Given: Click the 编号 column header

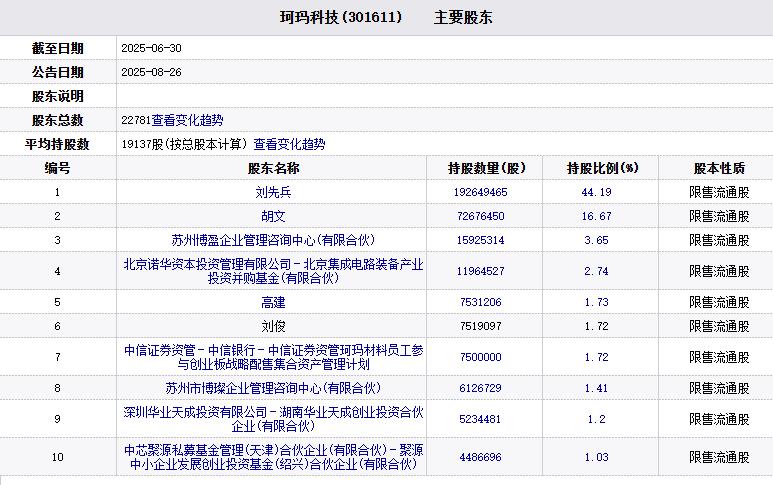Looking at the screenshot, I should (x=57, y=168).
